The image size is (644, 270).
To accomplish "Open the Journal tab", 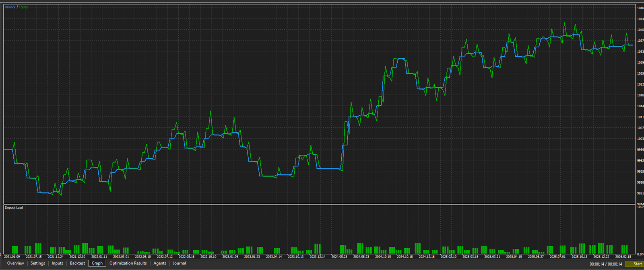I will tap(180, 263).
